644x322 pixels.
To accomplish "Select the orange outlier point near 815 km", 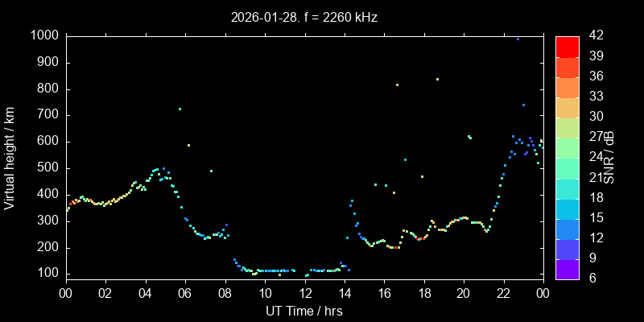I will pyautogui.click(x=397, y=85).
